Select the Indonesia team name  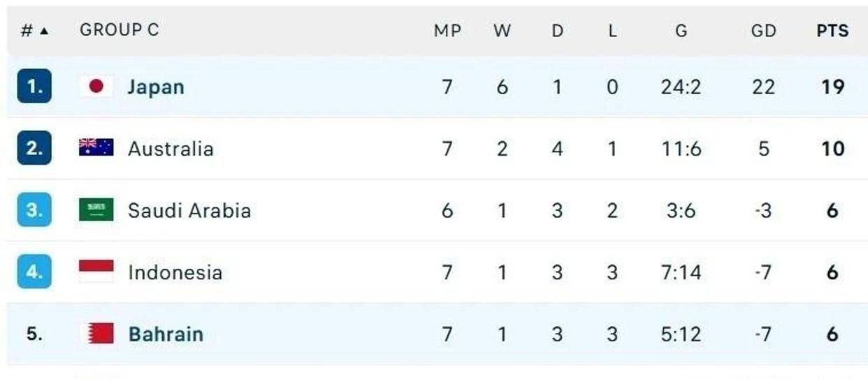click(175, 272)
